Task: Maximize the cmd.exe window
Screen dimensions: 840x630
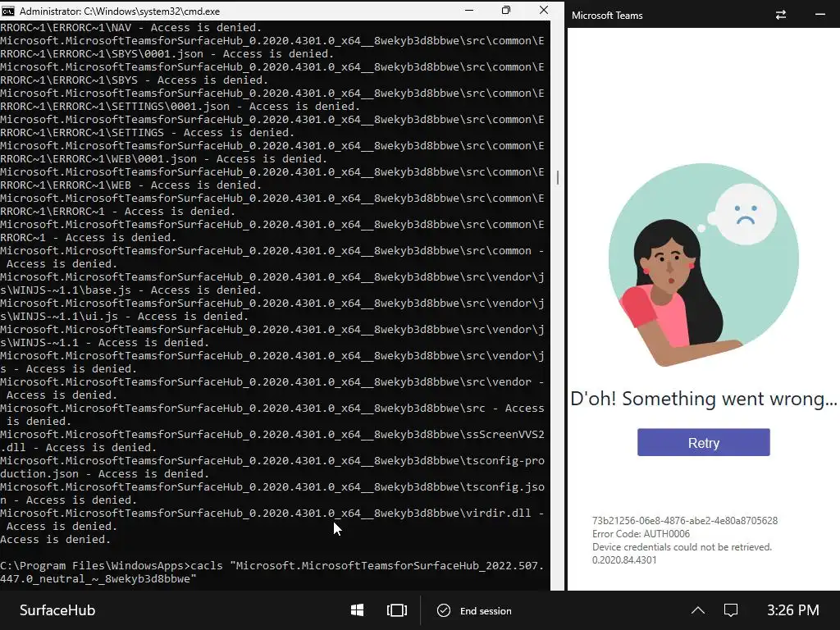Action: [505, 10]
